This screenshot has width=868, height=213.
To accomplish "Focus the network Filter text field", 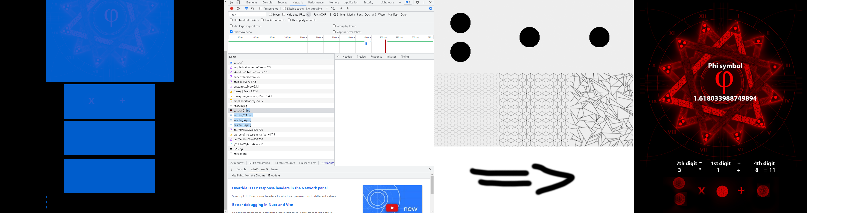I will [x=248, y=14].
